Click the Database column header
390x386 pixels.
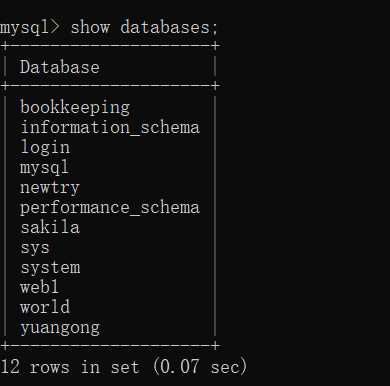pos(60,67)
